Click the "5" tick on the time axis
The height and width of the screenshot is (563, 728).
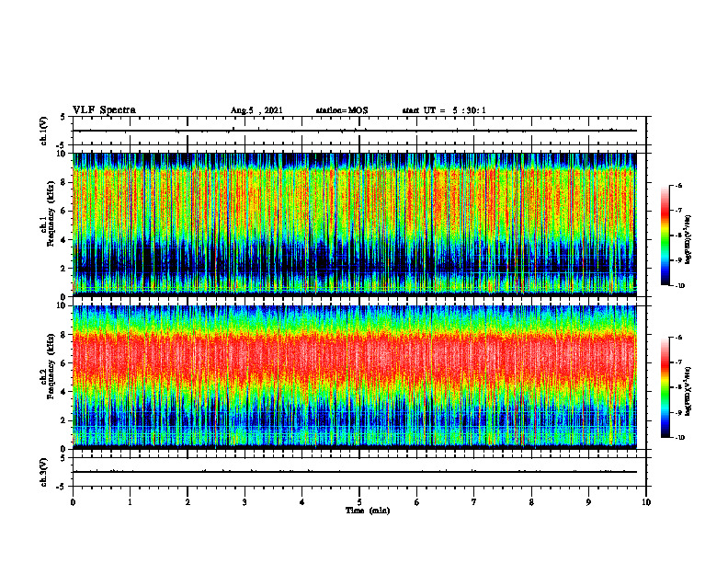pos(359,502)
